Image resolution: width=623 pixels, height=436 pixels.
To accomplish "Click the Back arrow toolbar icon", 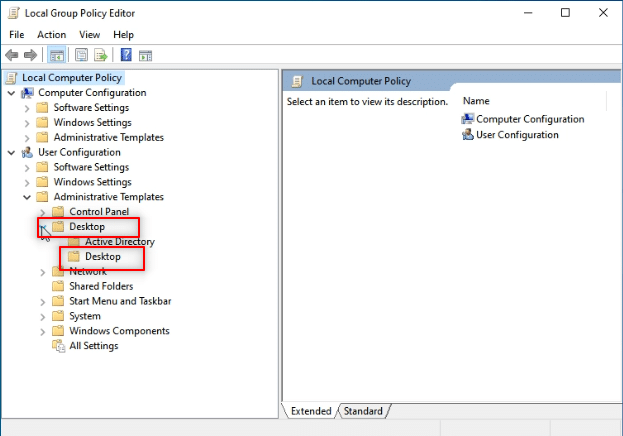I will click(x=12, y=55).
